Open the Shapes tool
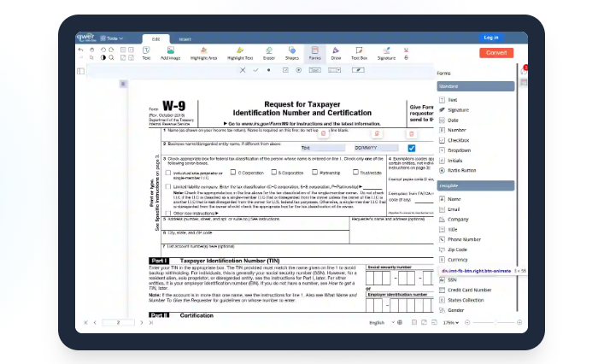598x364 pixels. [x=292, y=53]
